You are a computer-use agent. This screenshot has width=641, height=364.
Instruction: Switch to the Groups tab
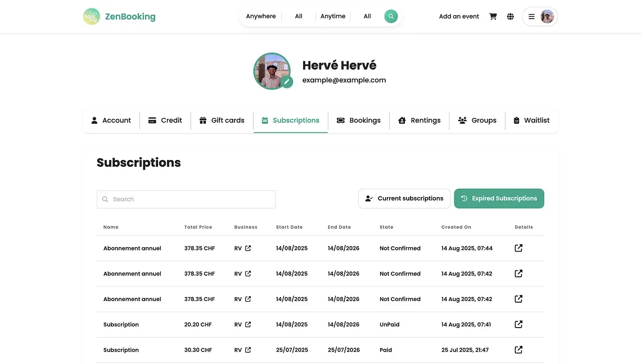[477, 121]
